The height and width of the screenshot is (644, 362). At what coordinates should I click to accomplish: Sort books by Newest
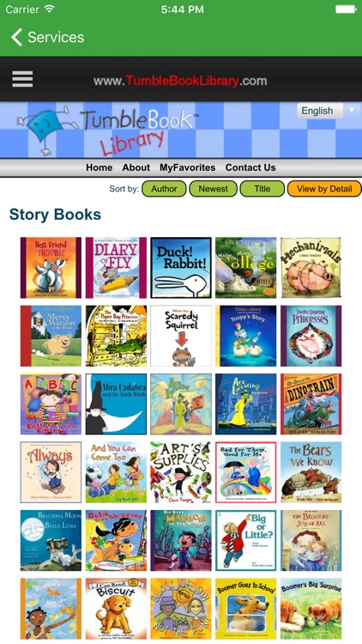click(213, 189)
